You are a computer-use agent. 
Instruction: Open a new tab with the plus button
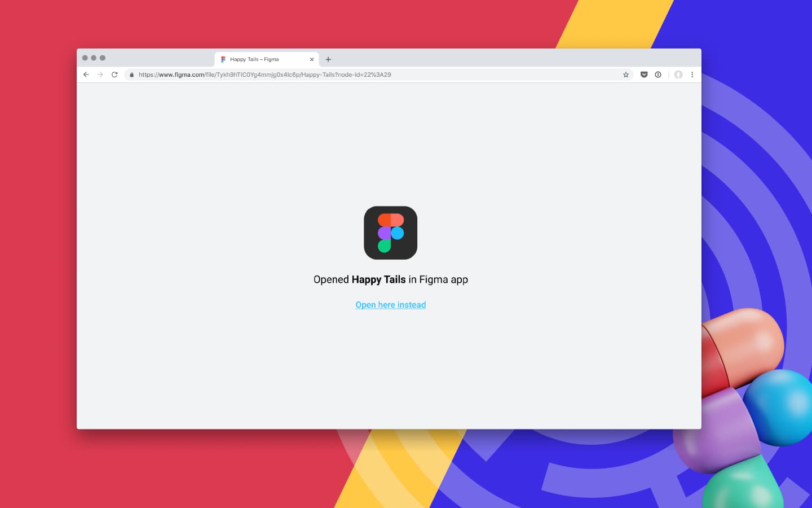click(x=328, y=59)
